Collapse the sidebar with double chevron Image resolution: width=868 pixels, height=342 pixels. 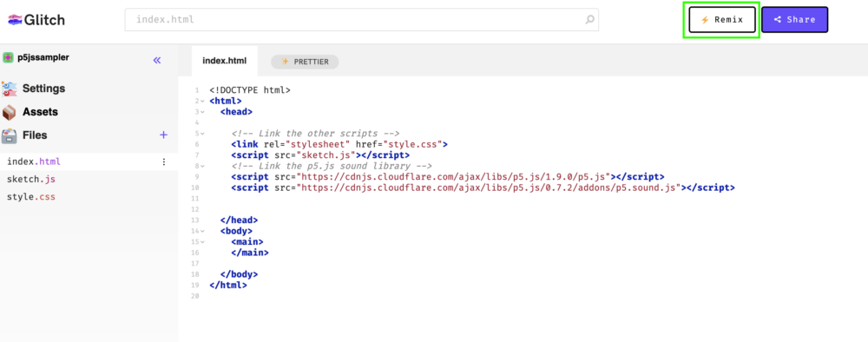coord(156,60)
